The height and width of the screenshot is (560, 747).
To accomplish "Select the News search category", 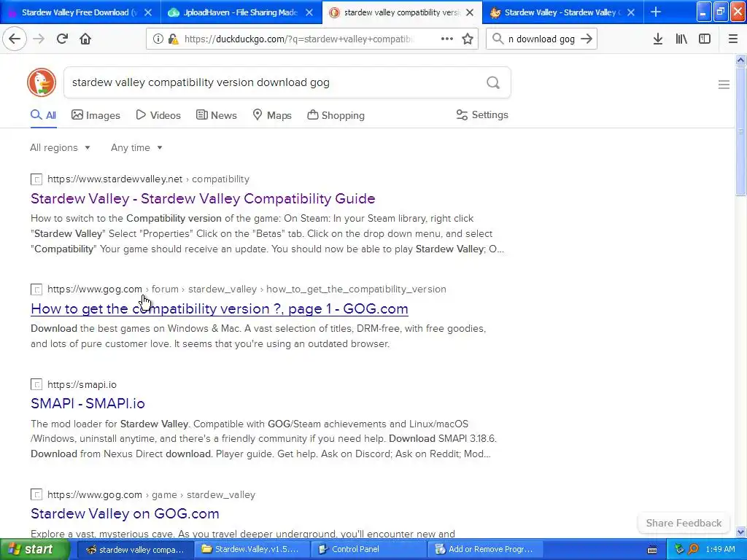I will pos(216,115).
